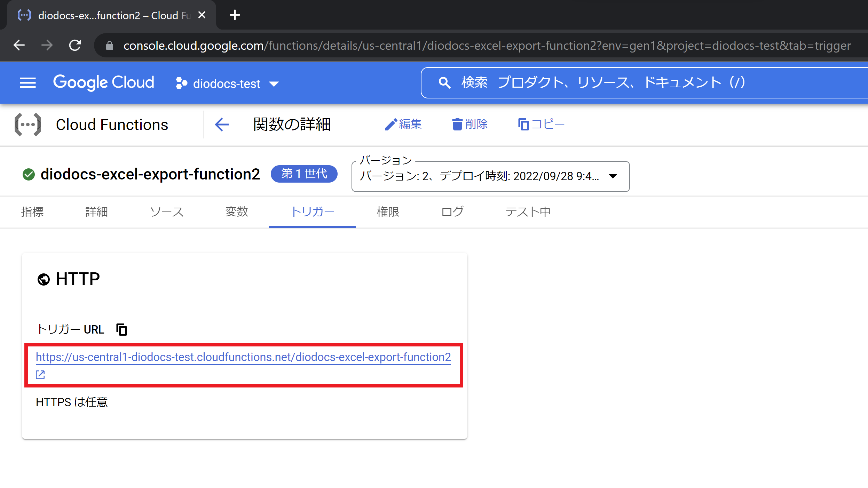Switch to the 変数 tab
The height and width of the screenshot is (488, 868).
237,212
